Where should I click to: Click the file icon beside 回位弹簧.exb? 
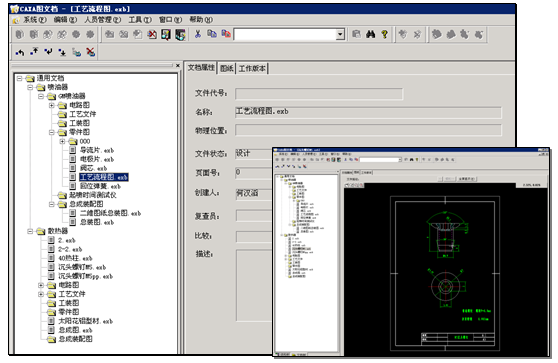73,186
